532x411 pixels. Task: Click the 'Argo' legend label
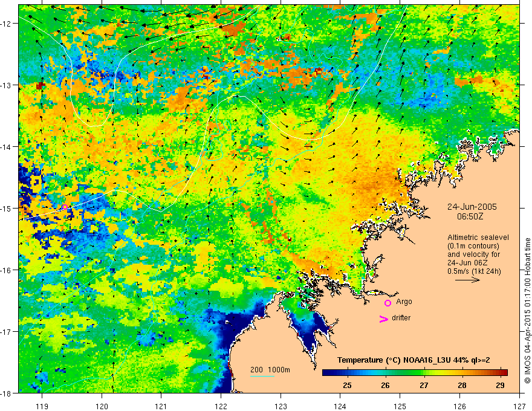tap(404, 302)
